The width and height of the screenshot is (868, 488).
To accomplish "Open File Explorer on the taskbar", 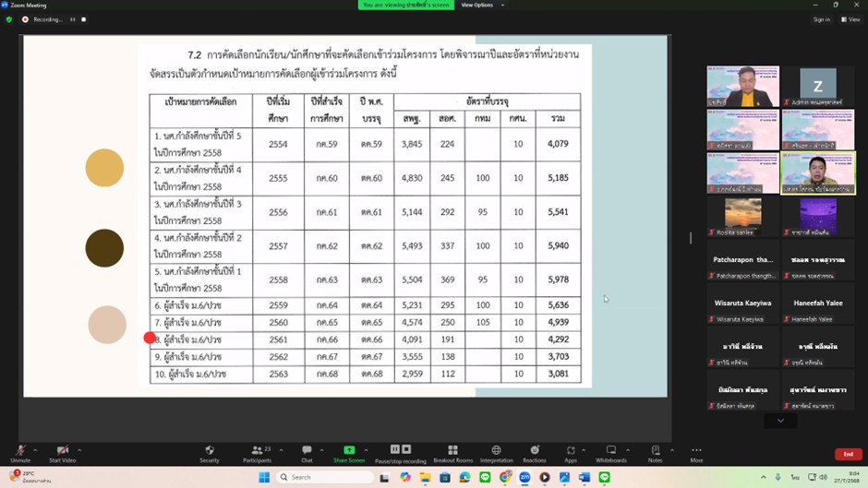I will (425, 477).
